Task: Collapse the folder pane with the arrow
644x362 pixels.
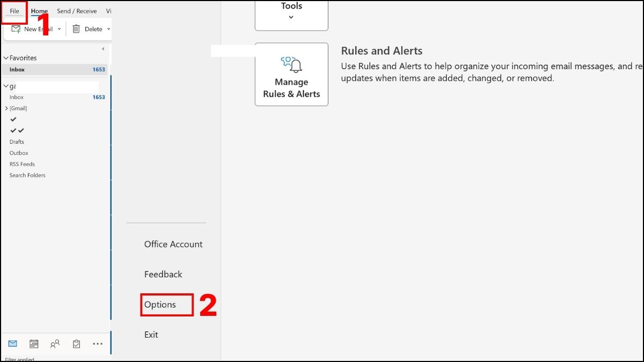Action: 103,49
